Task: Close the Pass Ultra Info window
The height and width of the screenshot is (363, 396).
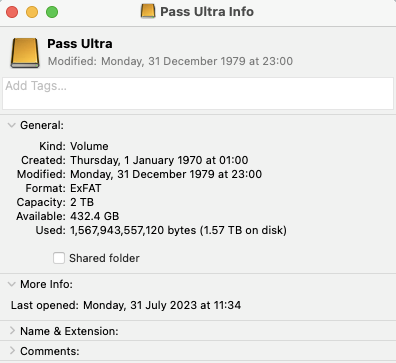Action: (12, 12)
